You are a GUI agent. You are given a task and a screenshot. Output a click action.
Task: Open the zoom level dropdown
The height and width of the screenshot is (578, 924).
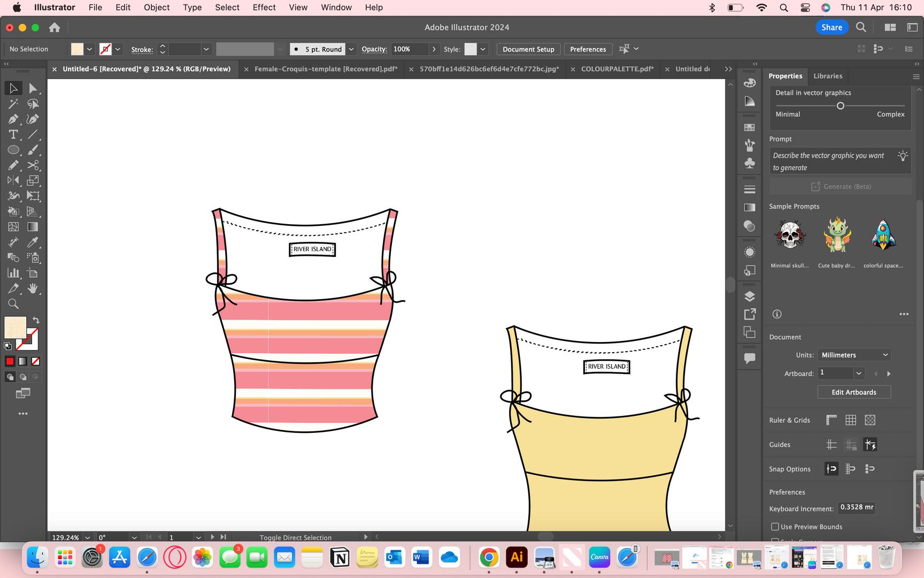87,537
